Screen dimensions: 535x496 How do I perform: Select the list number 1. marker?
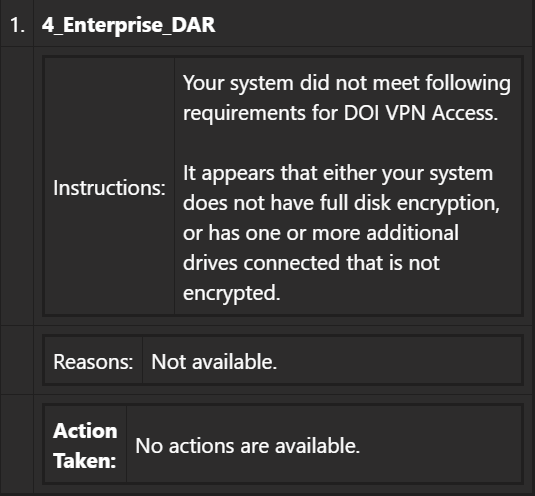tap(17, 25)
